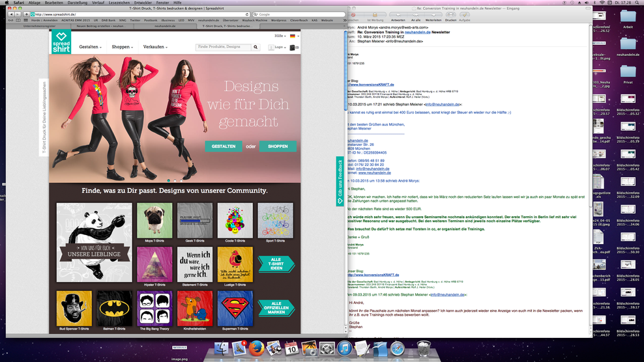Click the Aufgabe checkmark icon
The height and width of the screenshot is (362, 644).
tap(464, 15)
